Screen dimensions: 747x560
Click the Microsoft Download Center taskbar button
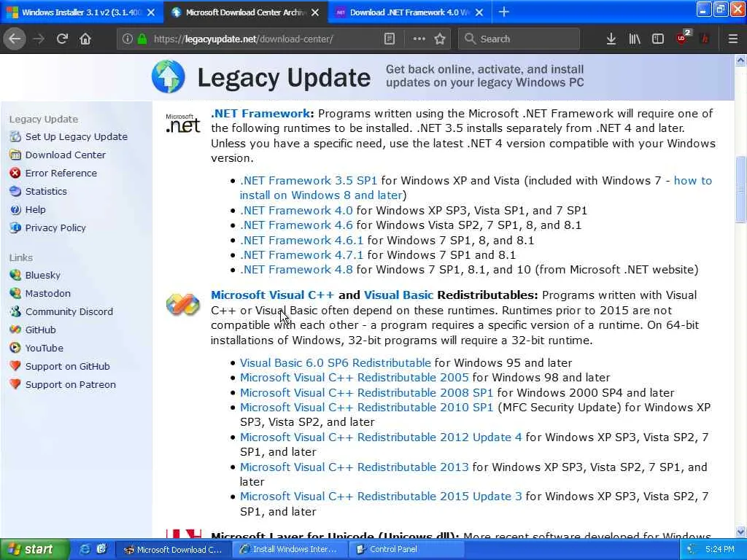tap(174, 550)
